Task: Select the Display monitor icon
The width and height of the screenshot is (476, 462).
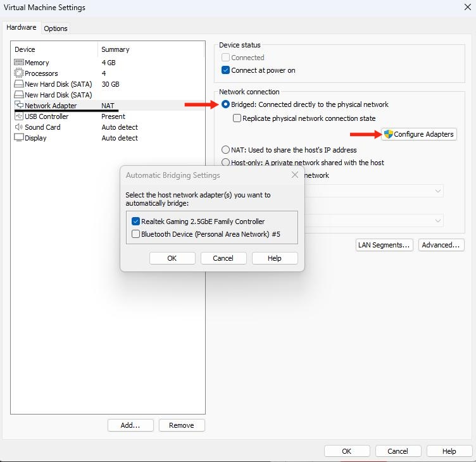Action: 19,138
